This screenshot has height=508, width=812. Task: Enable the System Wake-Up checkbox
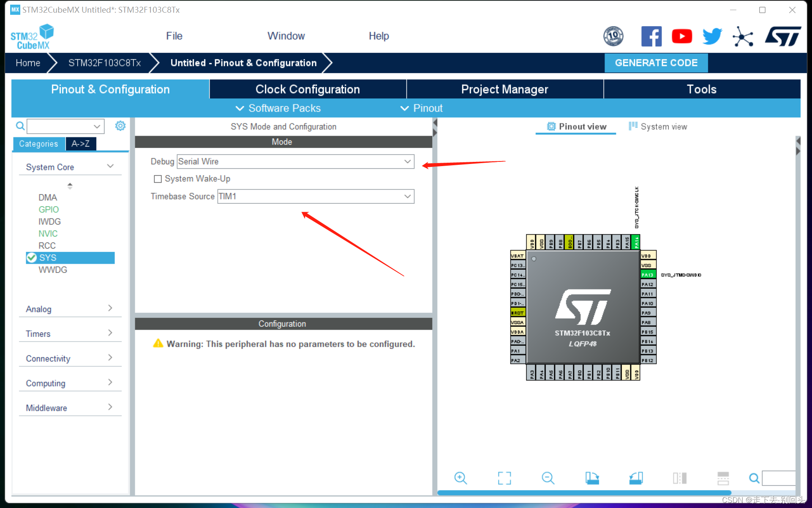click(158, 179)
